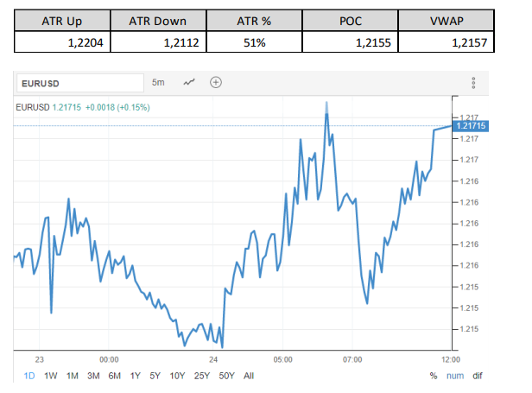This screenshot has height=393, width=532.
Task: Enable the num scale mode
Action: tap(455, 376)
